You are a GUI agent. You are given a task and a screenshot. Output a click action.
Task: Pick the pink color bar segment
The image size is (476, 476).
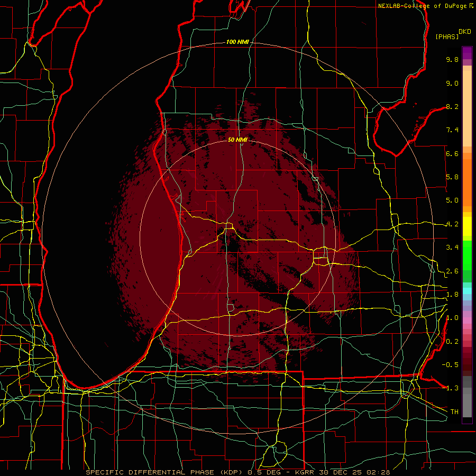(x=467, y=321)
